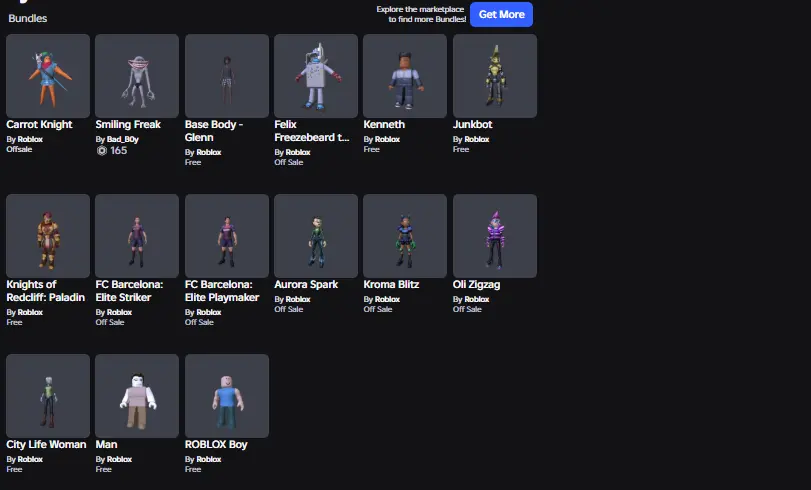Choose the Kroma Blitz avatar thumbnail
Screen dimensions: 811x490
405,236
